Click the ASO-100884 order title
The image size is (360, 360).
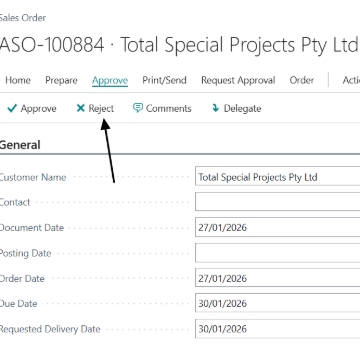coord(179,45)
